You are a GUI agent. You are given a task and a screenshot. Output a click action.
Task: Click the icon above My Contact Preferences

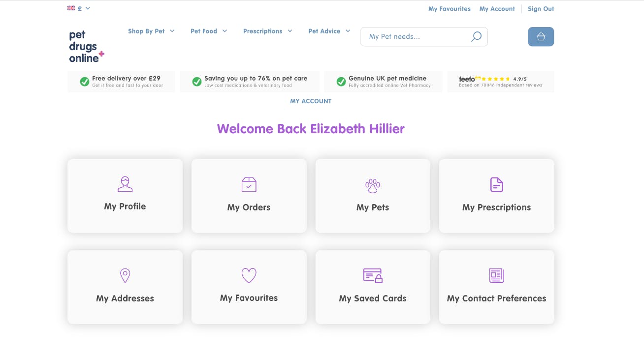(496, 275)
